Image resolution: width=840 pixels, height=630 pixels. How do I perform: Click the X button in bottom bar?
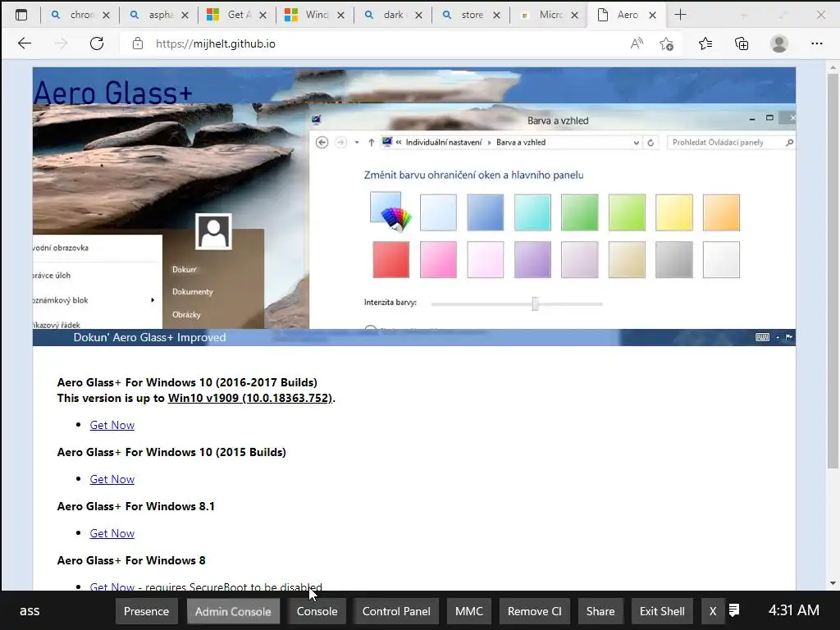[713, 611]
